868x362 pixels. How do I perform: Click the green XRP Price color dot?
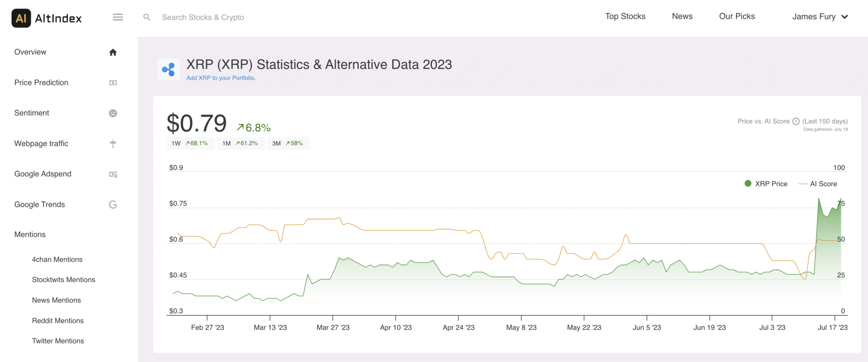747,184
